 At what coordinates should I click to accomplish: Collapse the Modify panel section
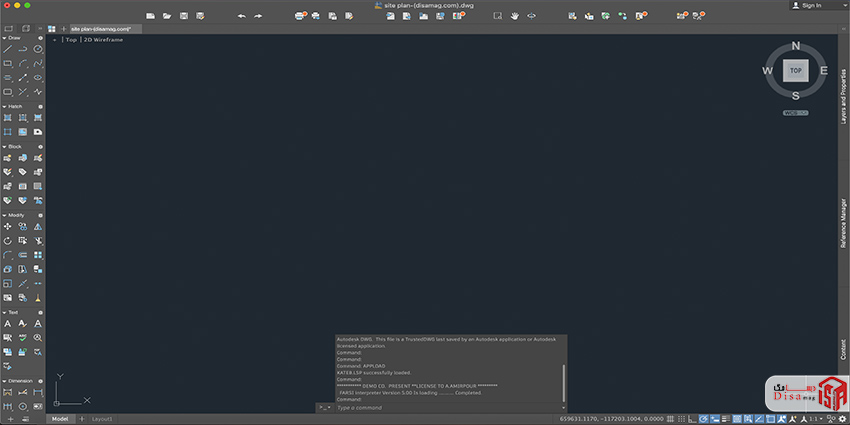tap(4, 215)
